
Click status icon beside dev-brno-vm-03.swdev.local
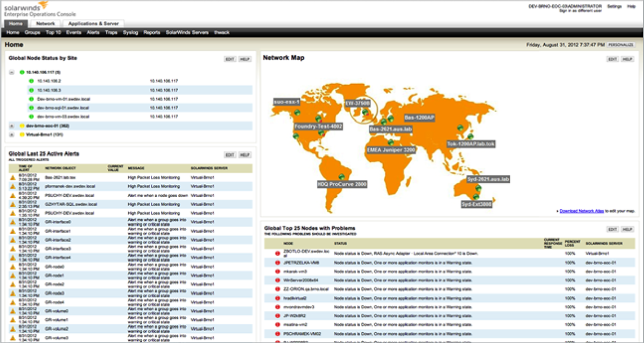(31, 116)
